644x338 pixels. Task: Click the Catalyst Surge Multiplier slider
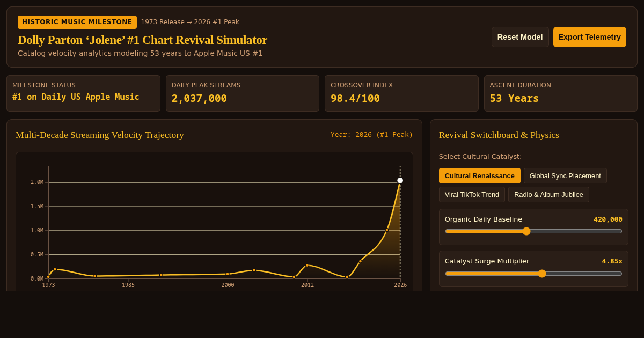[533, 274]
